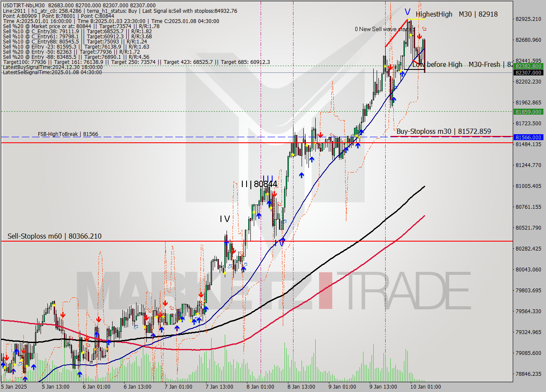Select the '8 Jan 13:00' time label
The width and height of the screenshot is (546, 392).
tap(301, 387)
